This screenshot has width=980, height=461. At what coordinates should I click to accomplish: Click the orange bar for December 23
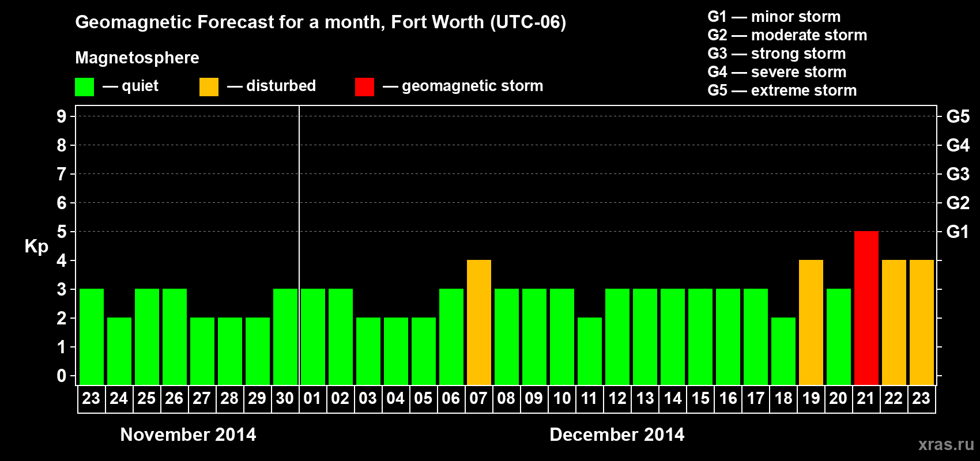(922, 322)
